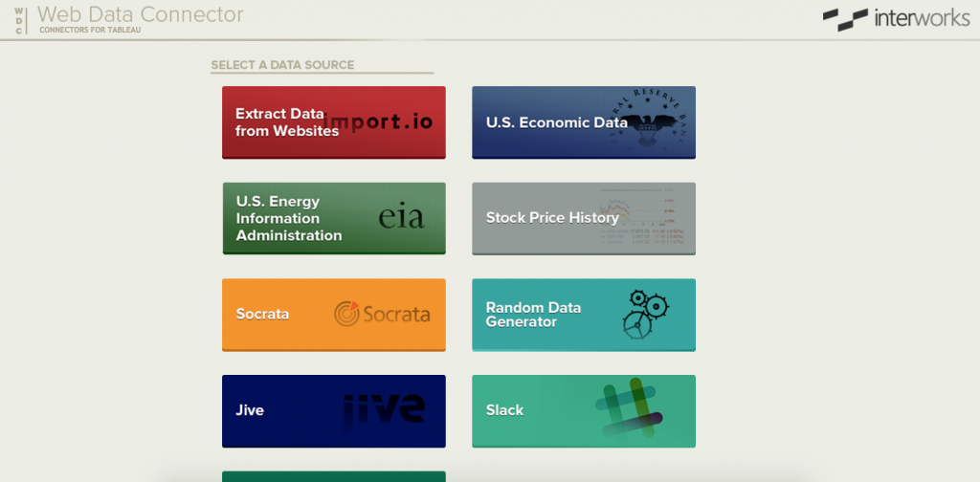
Task: Select the Slack data source label
Action: tap(504, 410)
